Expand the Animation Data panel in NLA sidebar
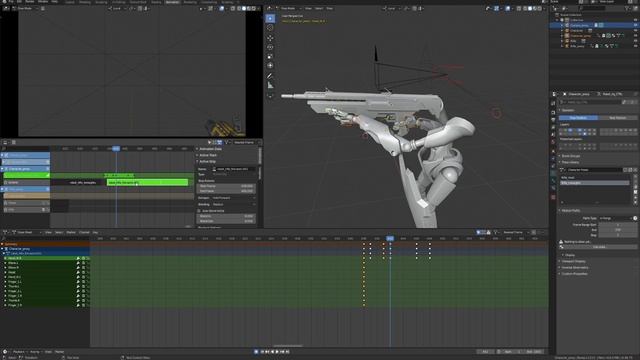Image resolution: width=640 pixels, height=360 pixels. tap(210, 149)
